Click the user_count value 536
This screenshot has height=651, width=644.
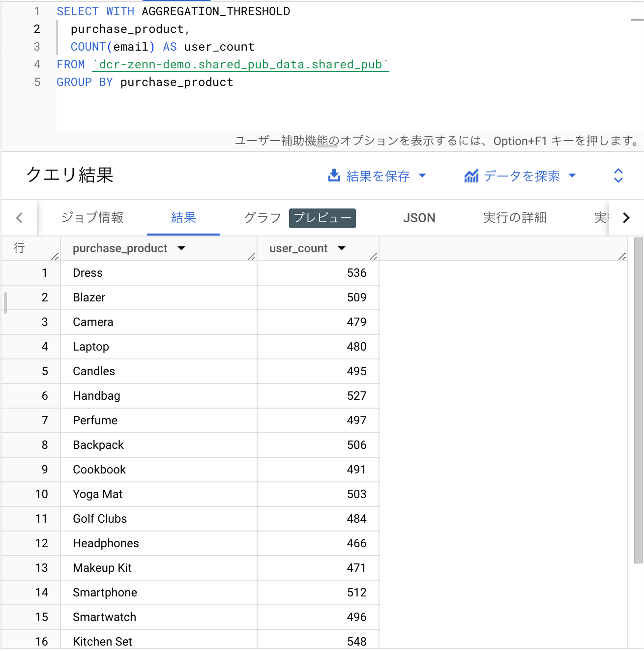[x=356, y=273]
